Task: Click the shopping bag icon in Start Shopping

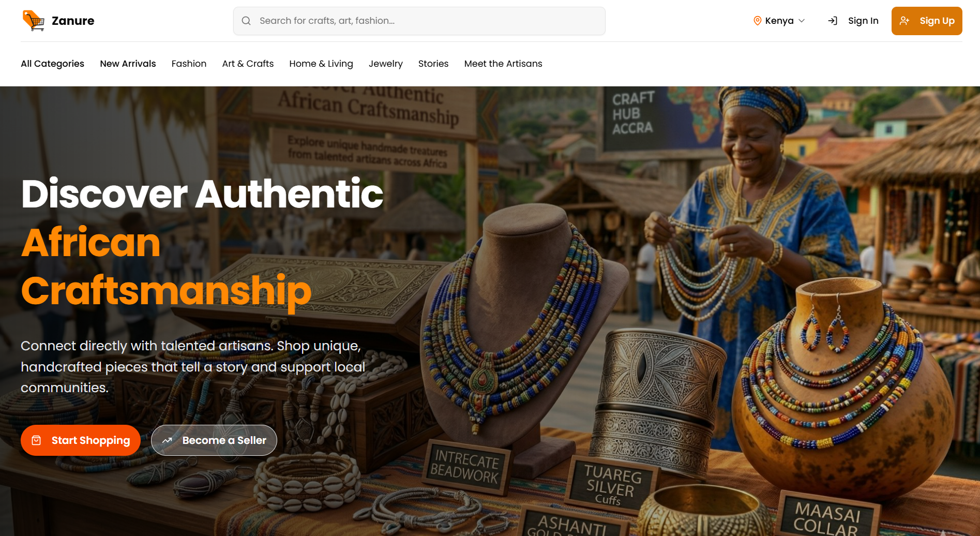Action: click(x=36, y=440)
